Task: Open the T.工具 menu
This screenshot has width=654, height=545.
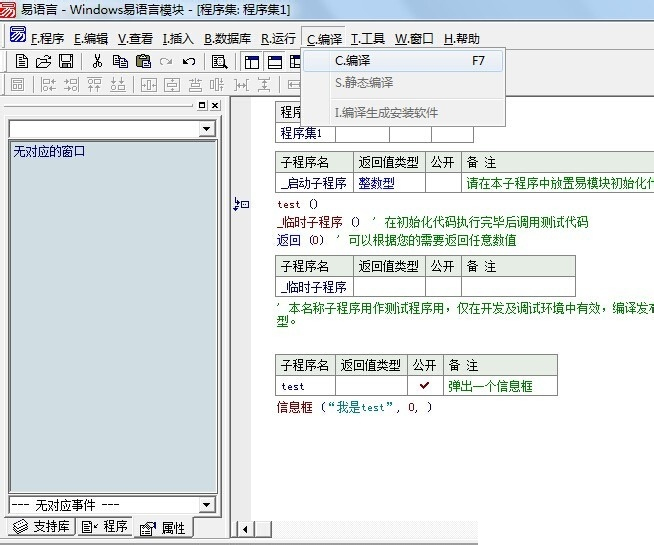Action: [x=367, y=39]
